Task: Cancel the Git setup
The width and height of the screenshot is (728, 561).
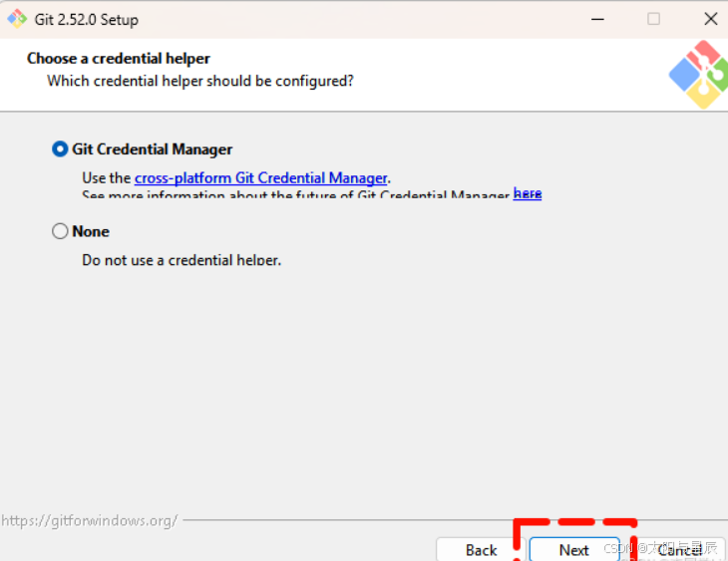Action: [680, 550]
